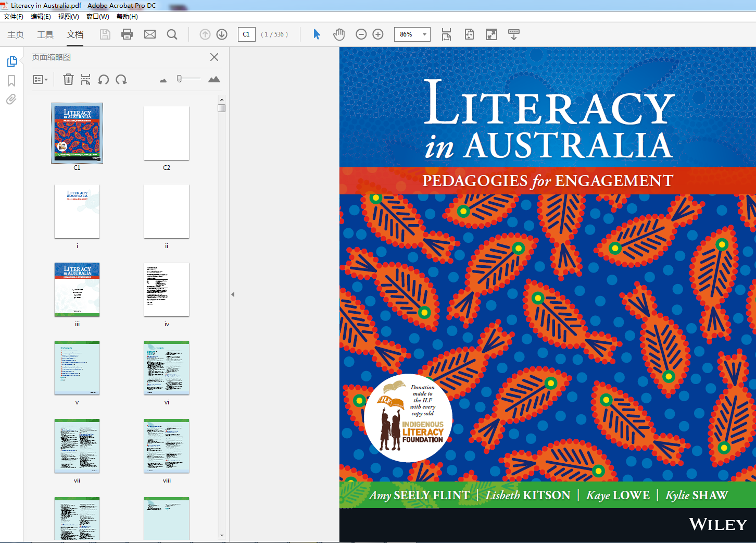Open read mode toolbar icon
The image size is (756, 543).
click(x=514, y=34)
